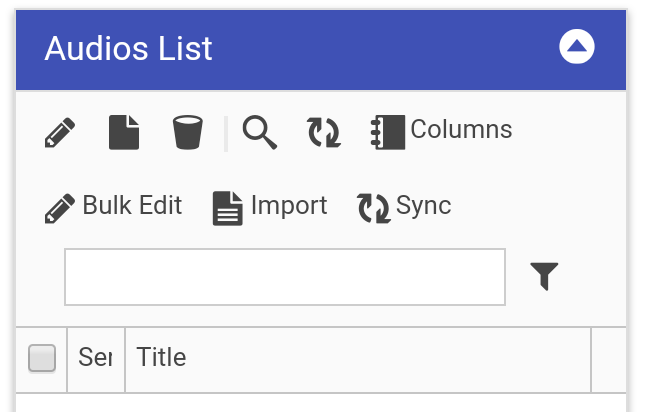Collapse the Audios List panel
648x412 pixels.
tap(577, 47)
